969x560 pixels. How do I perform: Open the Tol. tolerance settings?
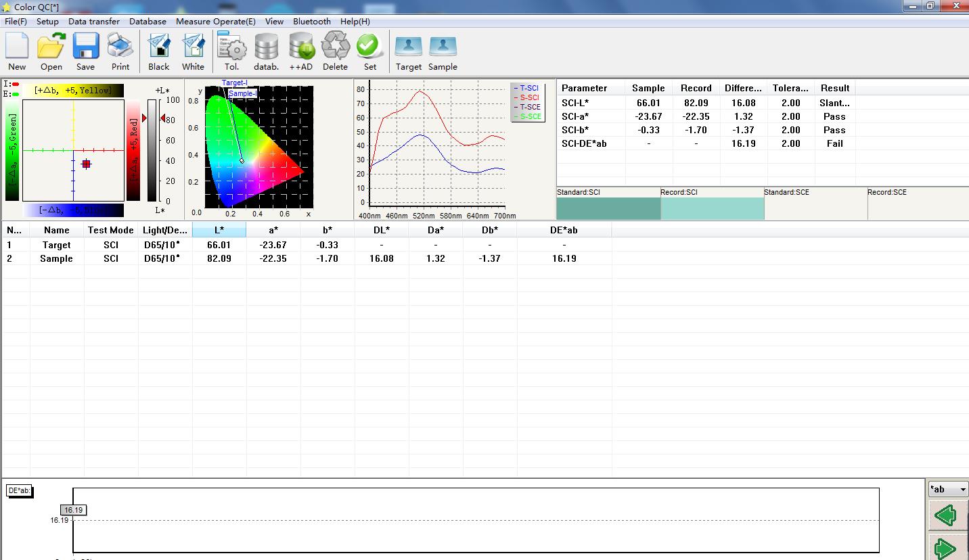tap(232, 52)
